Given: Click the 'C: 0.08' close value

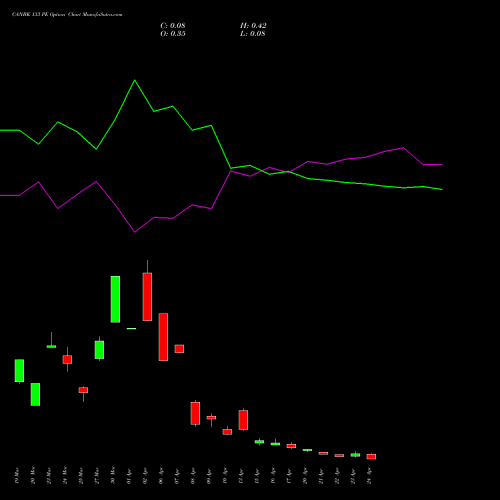Looking at the screenshot, I should [173, 26].
